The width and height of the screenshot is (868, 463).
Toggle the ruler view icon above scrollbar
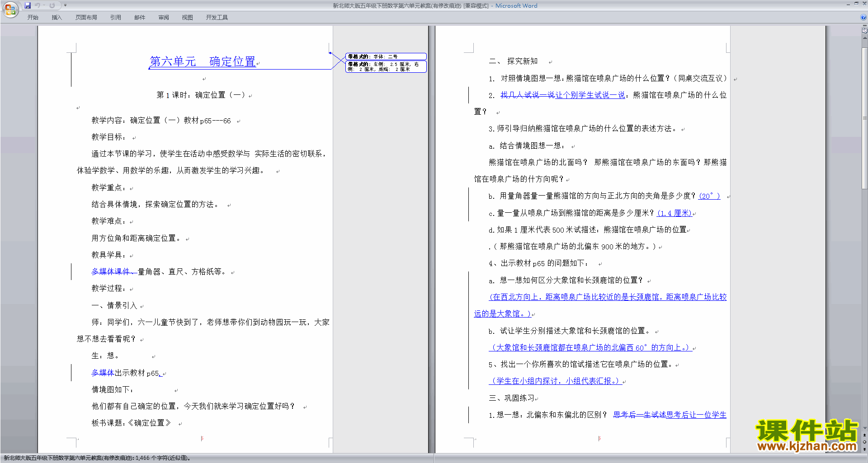[x=864, y=31]
